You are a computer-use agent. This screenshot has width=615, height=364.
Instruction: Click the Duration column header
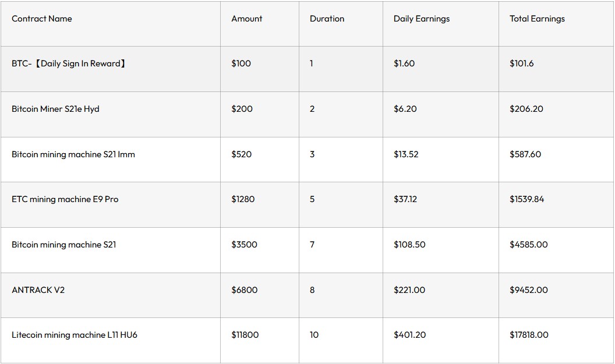click(x=327, y=19)
